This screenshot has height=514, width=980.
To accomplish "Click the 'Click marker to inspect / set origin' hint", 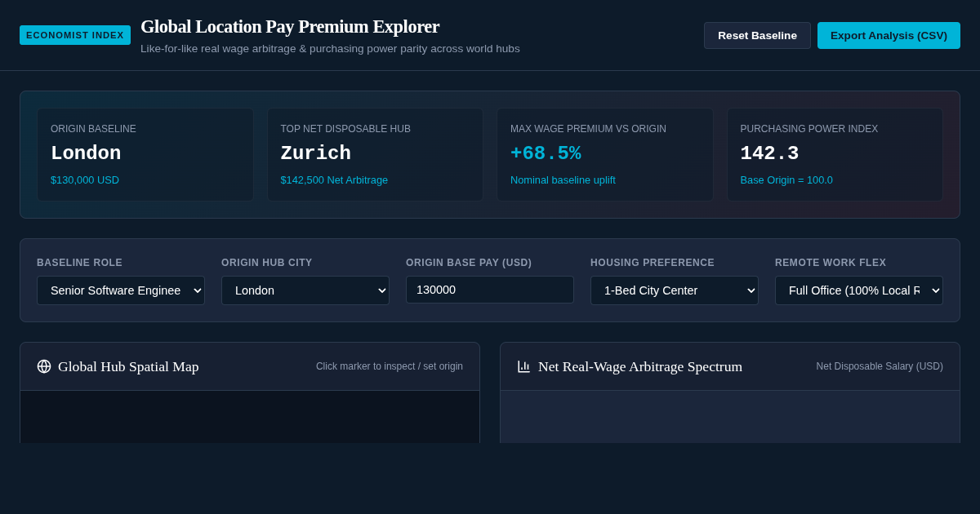I will coord(390,366).
